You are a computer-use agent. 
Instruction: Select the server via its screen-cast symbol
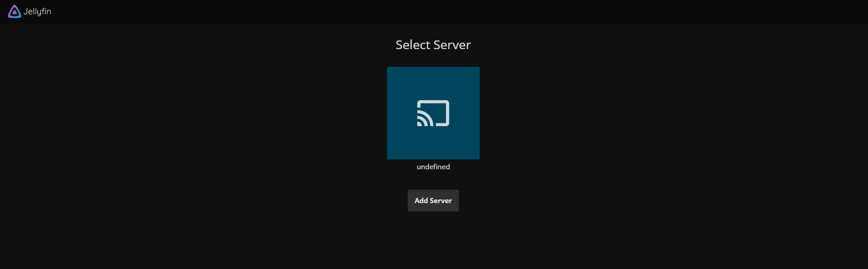[x=433, y=113]
